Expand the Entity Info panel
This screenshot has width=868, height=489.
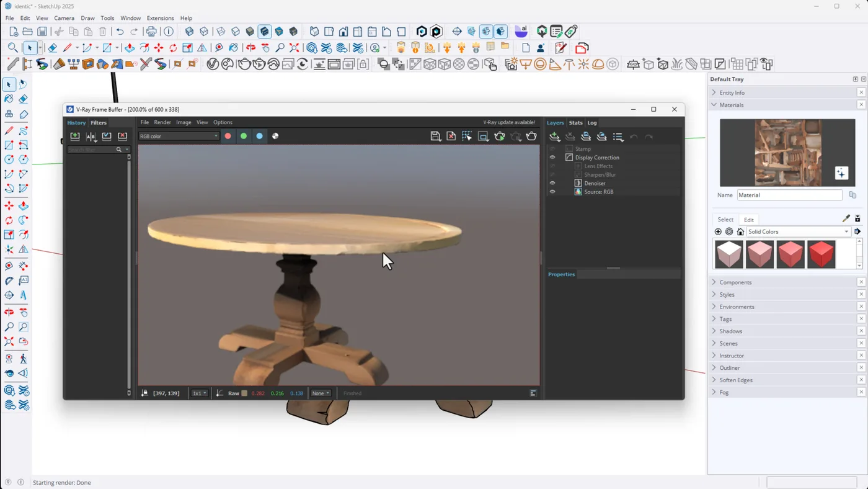[x=732, y=92]
